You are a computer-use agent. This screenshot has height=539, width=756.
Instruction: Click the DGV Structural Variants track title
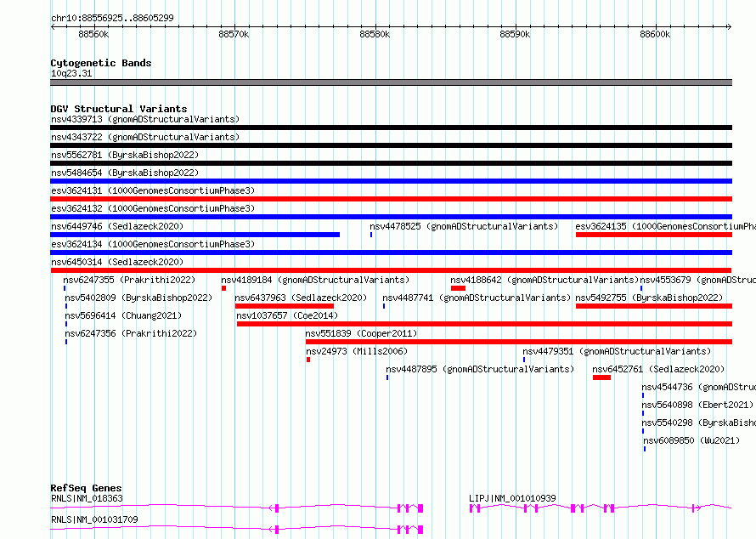click(119, 109)
